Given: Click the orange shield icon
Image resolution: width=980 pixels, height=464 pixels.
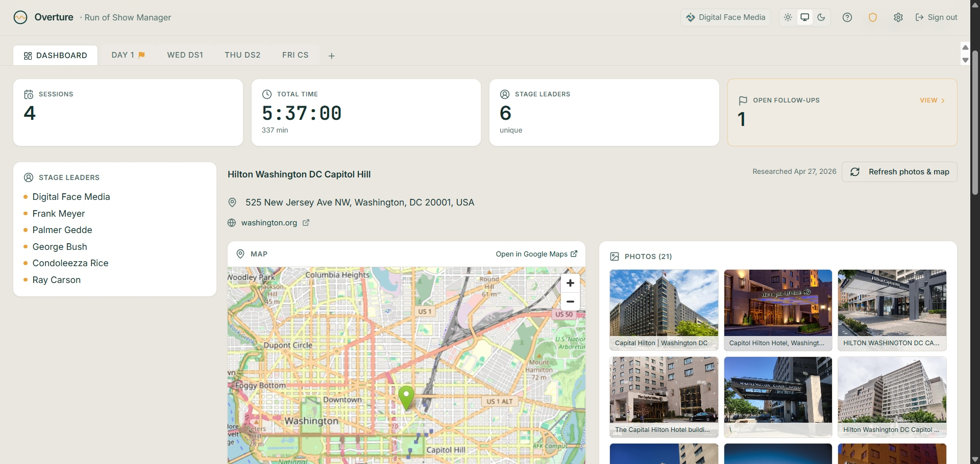Looking at the screenshot, I should coord(873,17).
